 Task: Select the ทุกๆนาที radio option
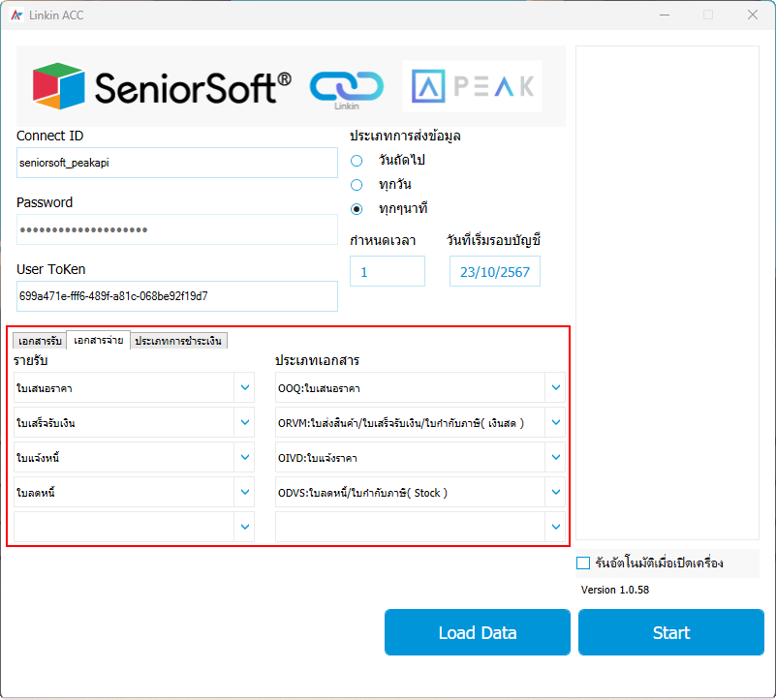point(357,209)
